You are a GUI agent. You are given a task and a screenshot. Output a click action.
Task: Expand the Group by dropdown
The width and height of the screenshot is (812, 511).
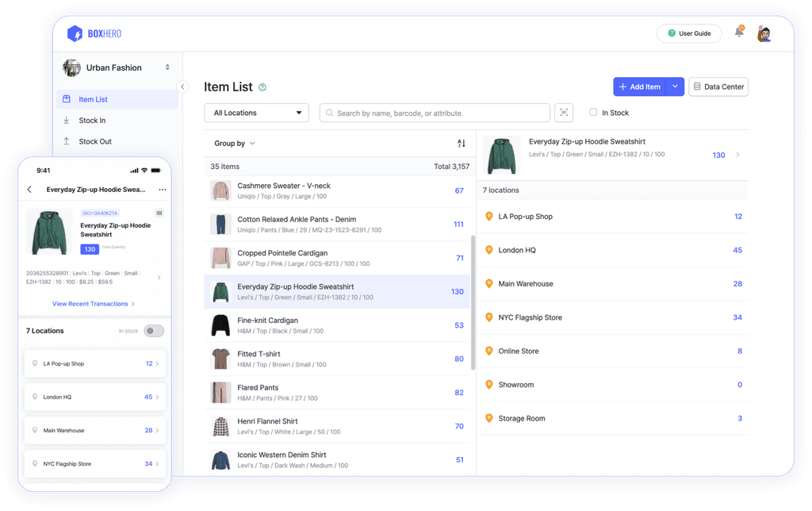pos(235,144)
